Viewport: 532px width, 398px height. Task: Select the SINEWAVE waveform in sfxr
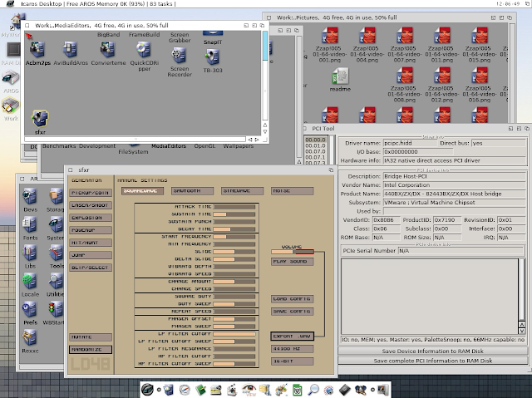[x=242, y=191]
